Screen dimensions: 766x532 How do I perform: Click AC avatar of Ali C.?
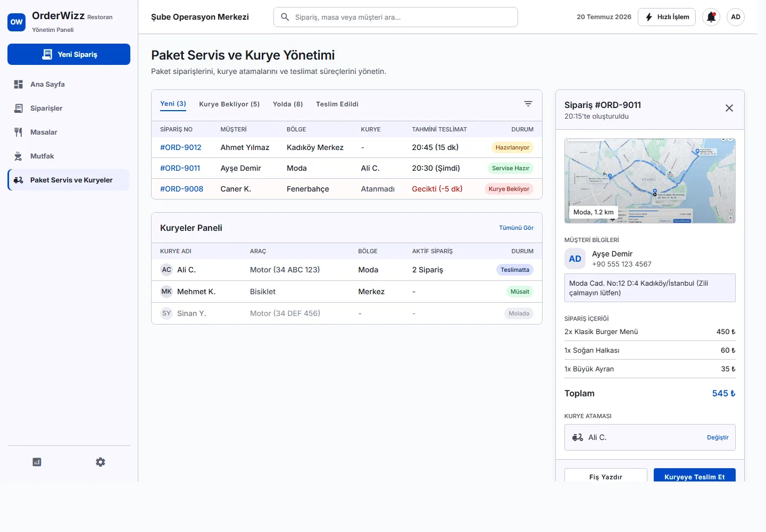point(166,270)
